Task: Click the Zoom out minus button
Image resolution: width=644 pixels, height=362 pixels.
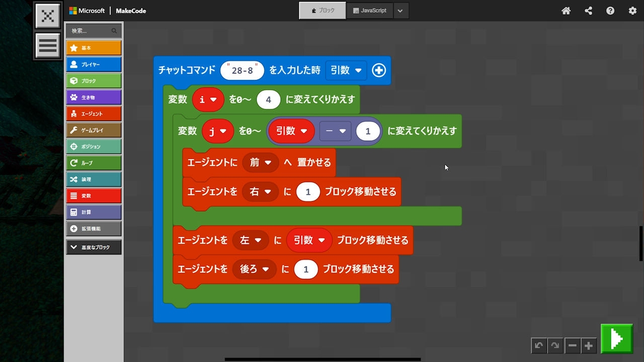Action: tap(572, 345)
